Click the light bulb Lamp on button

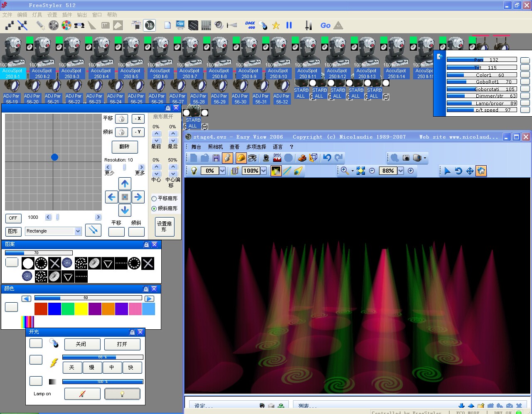tap(122, 394)
